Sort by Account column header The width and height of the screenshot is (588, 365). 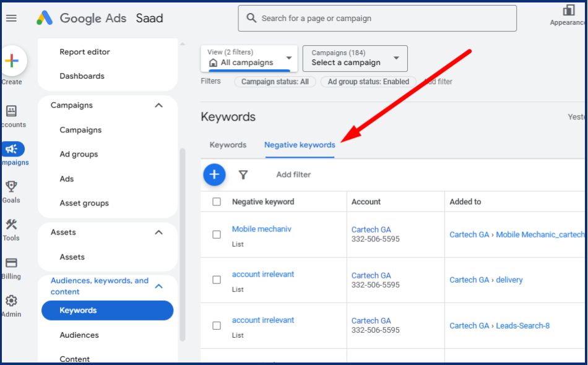click(366, 202)
